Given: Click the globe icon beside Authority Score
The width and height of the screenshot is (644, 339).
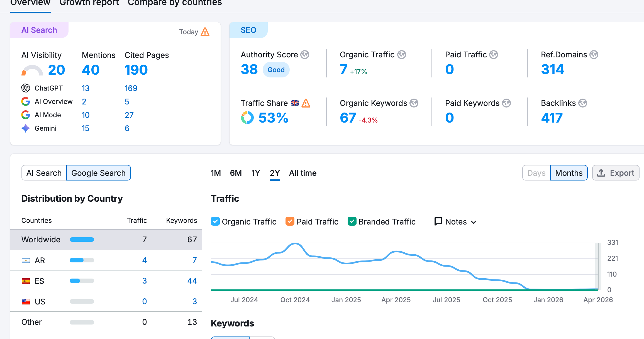Looking at the screenshot, I should click(305, 55).
